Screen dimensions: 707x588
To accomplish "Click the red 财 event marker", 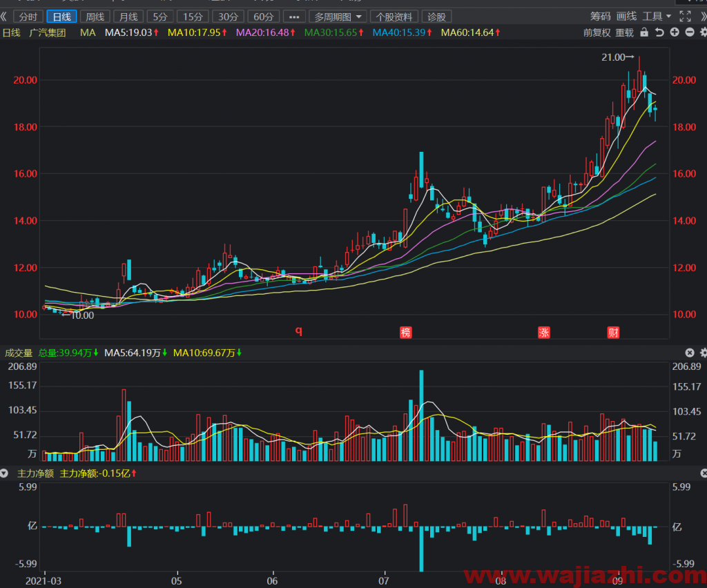I will pyautogui.click(x=613, y=333).
